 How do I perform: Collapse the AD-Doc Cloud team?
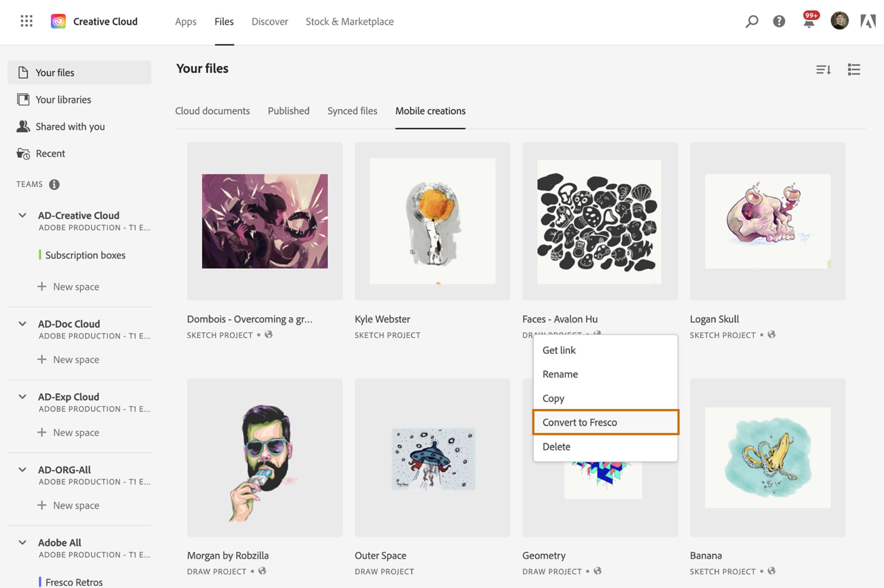[x=22, y=324]
